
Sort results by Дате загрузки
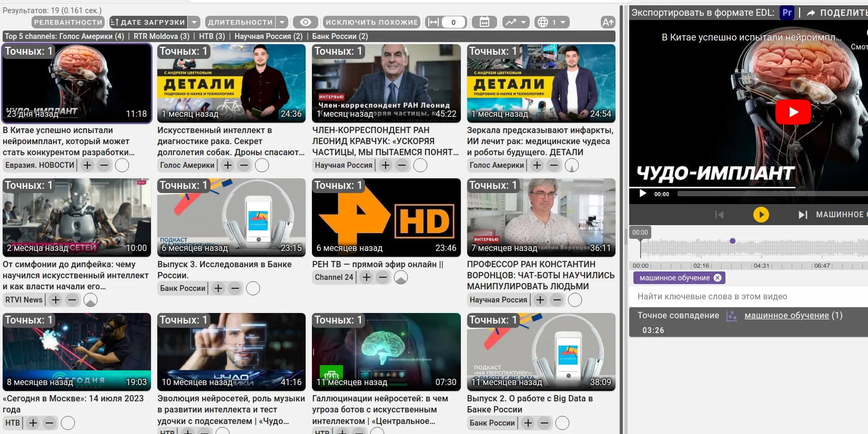[x=148, y=22]
